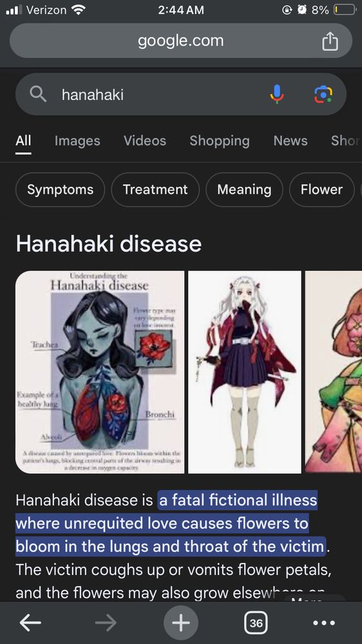
Task: Tap the voice search microphone icon
Action: click(277, 95)
